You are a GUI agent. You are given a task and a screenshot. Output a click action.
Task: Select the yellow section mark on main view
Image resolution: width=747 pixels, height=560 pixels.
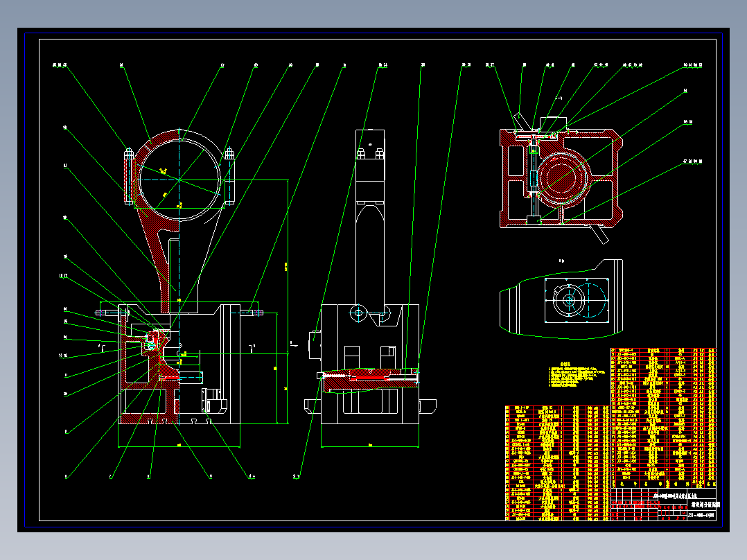tap(164, 170)
